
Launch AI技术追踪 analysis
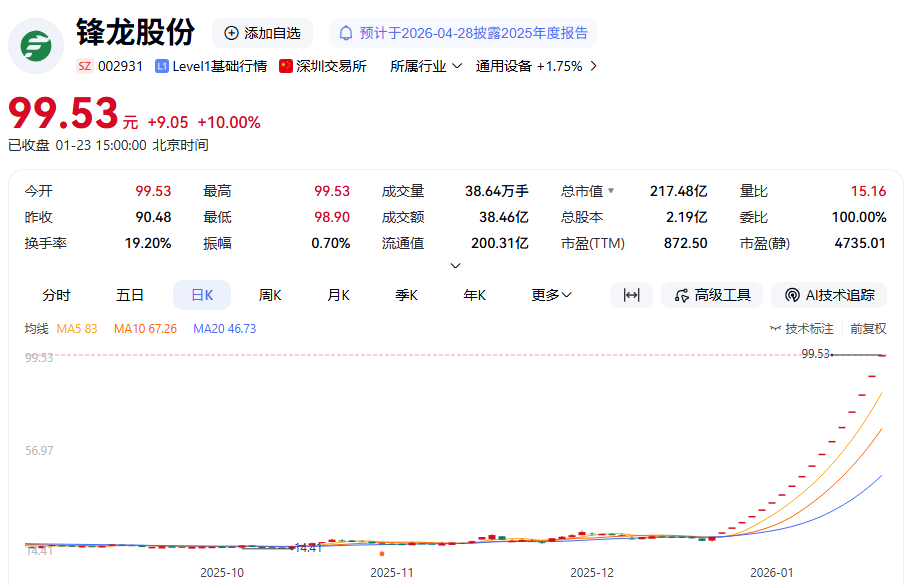tap(832, 295)
